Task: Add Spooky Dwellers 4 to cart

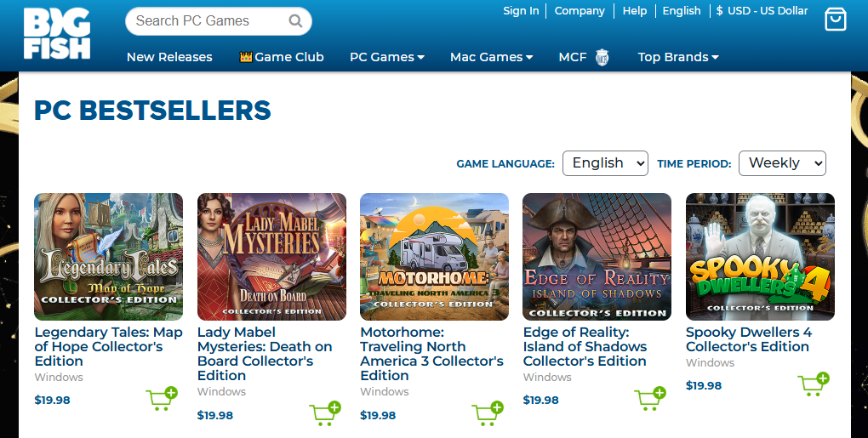Action: coord(814,384)
